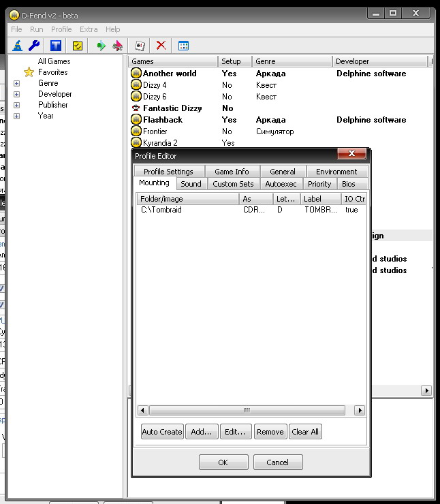
Task: Click the Another world game icon
Action: pyautogui.click(x=136, y=74)
